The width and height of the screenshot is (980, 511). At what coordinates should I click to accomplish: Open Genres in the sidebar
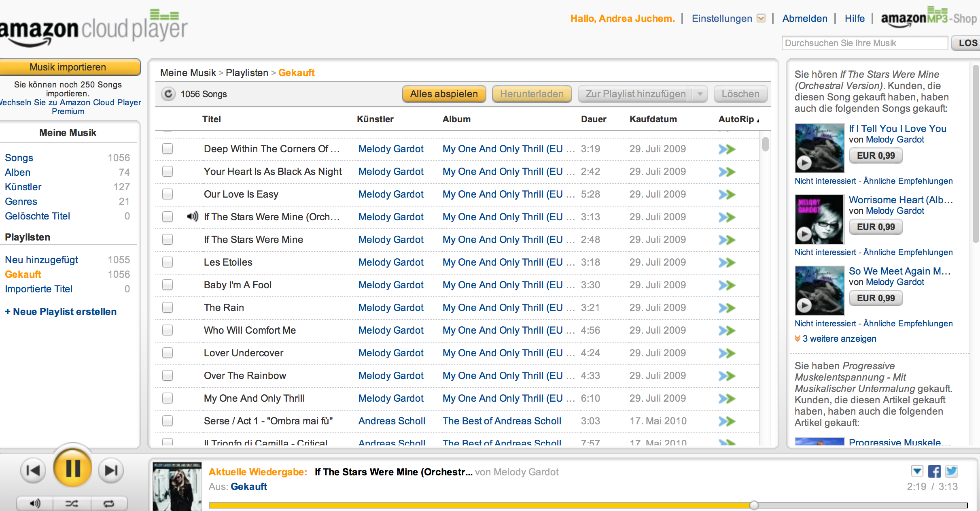(21, 201)
